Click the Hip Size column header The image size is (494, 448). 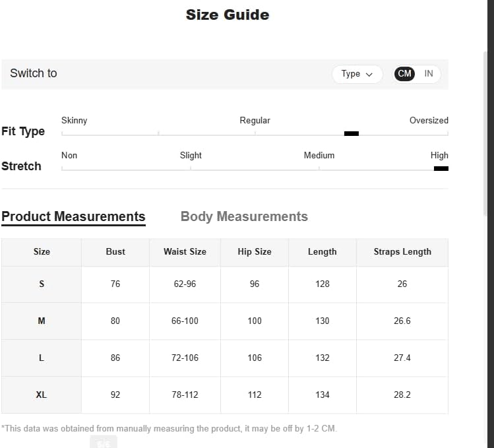click(x=255, y=252)
